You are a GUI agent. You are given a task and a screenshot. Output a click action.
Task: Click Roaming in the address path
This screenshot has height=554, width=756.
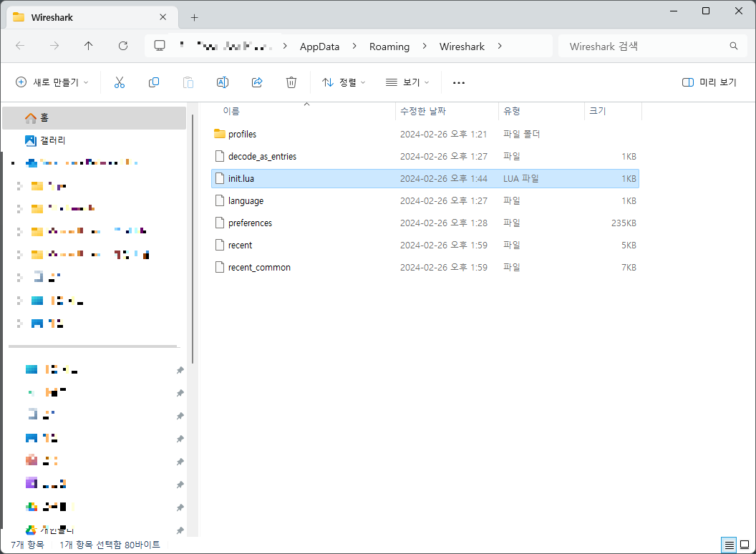pyautogui.click(x=389, y=47)
